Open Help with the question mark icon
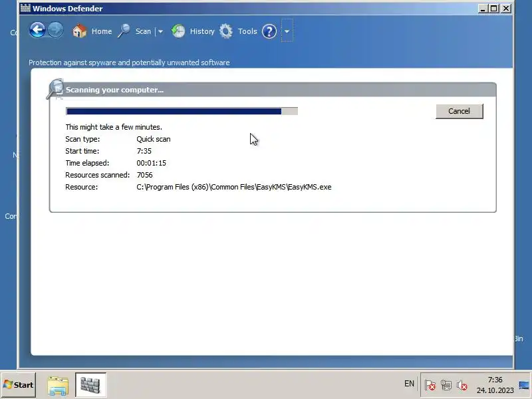Image resolution: width=532 pixels, height=399 pixels. (269, 31)
